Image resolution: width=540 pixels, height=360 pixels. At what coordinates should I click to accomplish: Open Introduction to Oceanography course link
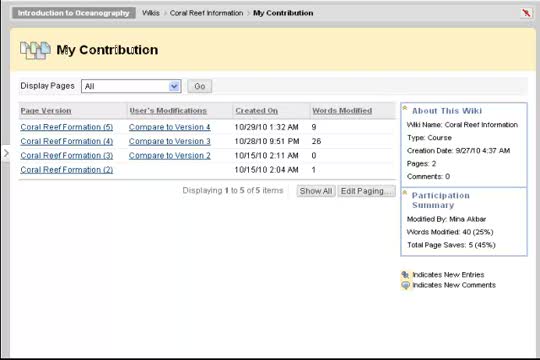tap(74, 13)
